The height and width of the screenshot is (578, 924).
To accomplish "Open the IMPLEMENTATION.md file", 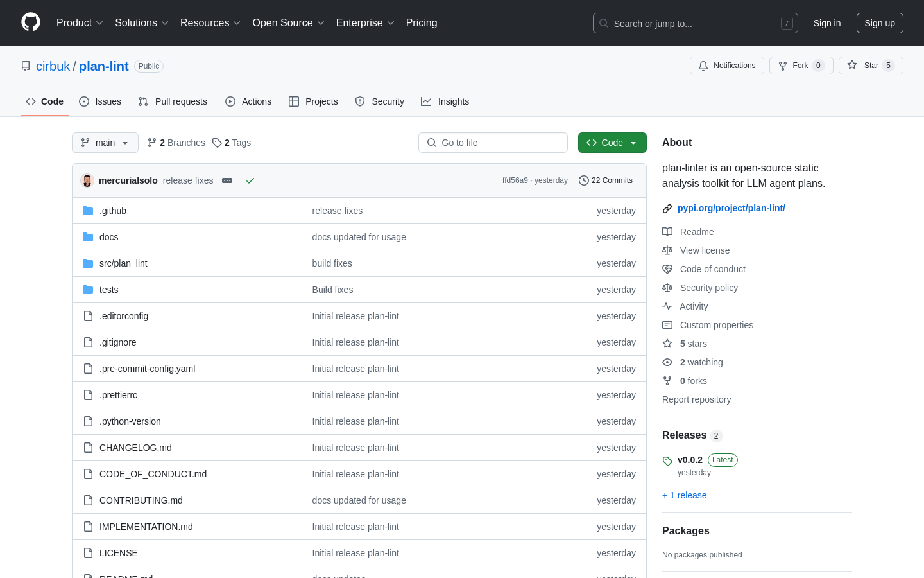I will click(x=146, y=527).
